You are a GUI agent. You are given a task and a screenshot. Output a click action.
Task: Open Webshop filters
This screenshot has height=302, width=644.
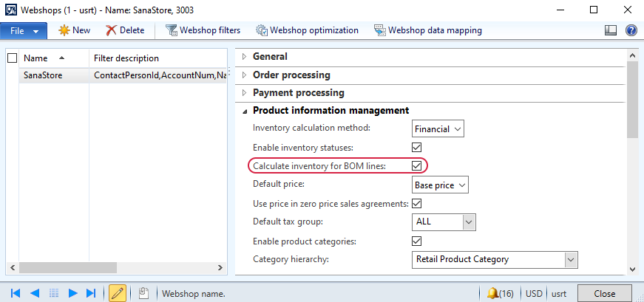(203, 30)
